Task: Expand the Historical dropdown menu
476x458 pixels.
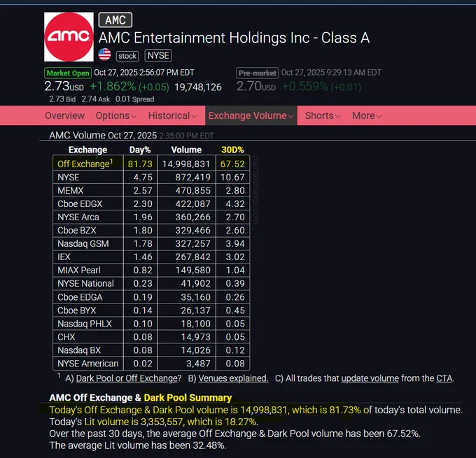Action: [x=172, y=115]
